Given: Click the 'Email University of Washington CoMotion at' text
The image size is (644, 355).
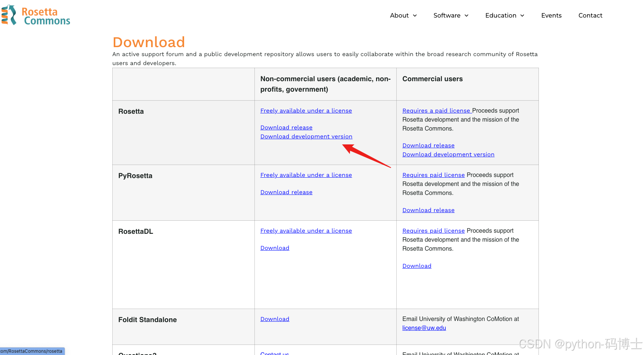Looking at the screenshot, I should pyautogui.click(x=461, y=319).
